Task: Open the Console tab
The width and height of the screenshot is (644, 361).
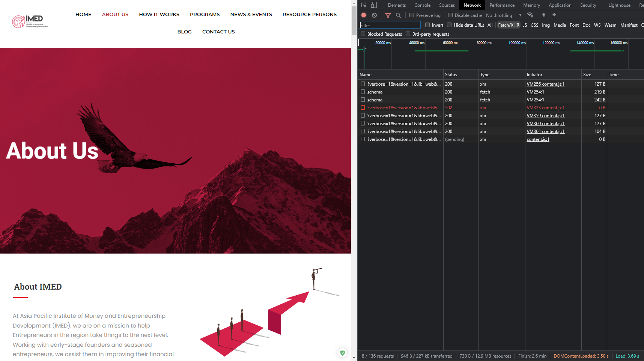Action: (x=422, y=5)
